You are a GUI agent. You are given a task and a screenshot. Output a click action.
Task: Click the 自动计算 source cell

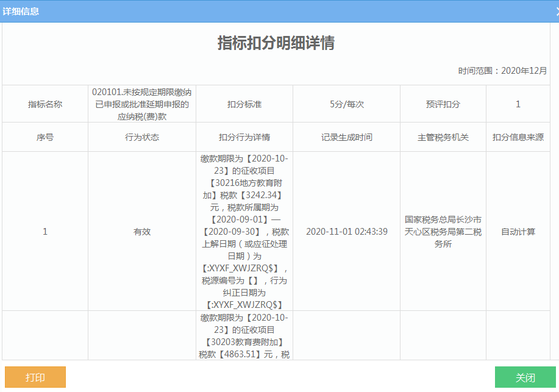click(518, 232)
